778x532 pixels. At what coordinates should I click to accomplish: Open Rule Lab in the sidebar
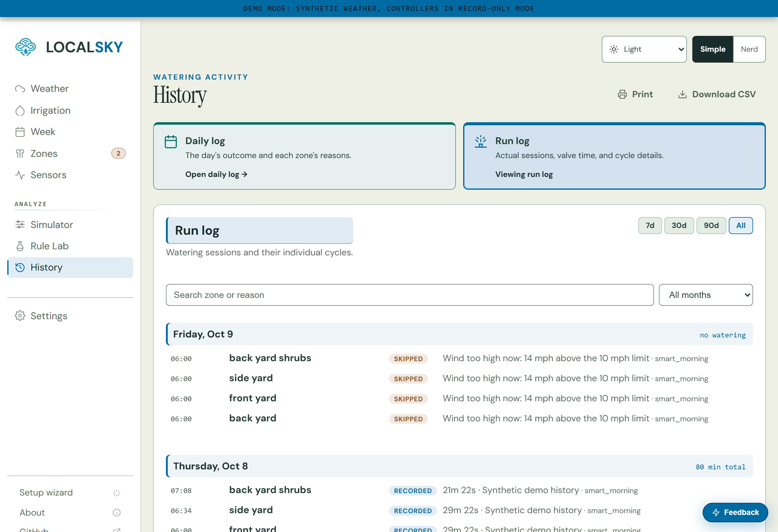click(x=70, y=246)
